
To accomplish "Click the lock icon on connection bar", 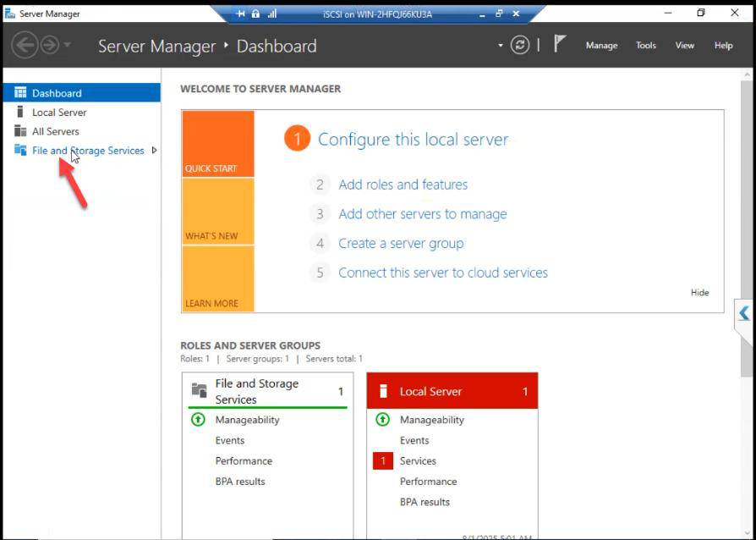I will pyautogui.click(x=256, y=14).
